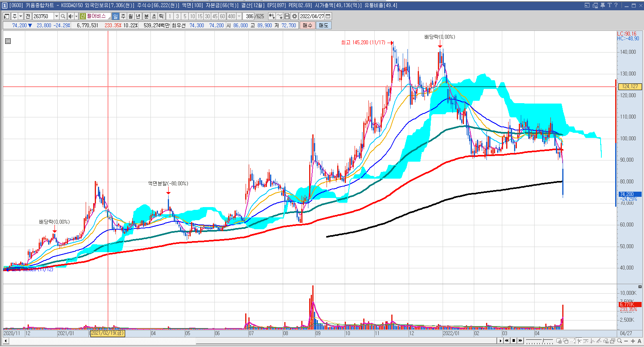
Task: Click the dotted chart range icon at bottom
Action: 572,341
